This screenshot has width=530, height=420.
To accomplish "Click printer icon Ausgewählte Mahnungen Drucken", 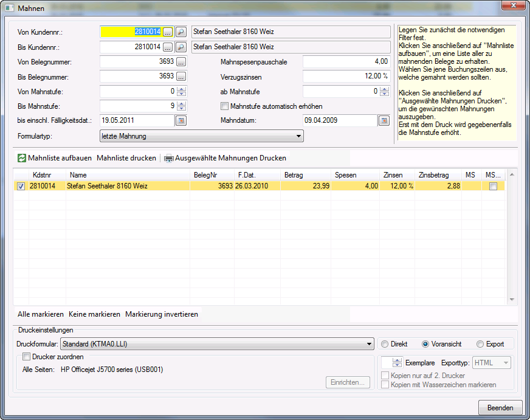I will click(x=169, y=158).
